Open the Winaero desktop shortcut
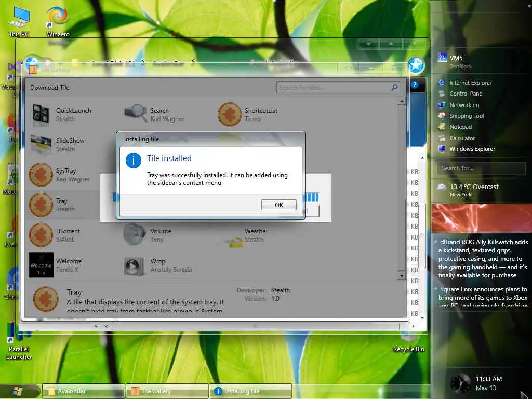Viewport: 532px width, 399px height. pyautogui.click(x=58, y=22)
